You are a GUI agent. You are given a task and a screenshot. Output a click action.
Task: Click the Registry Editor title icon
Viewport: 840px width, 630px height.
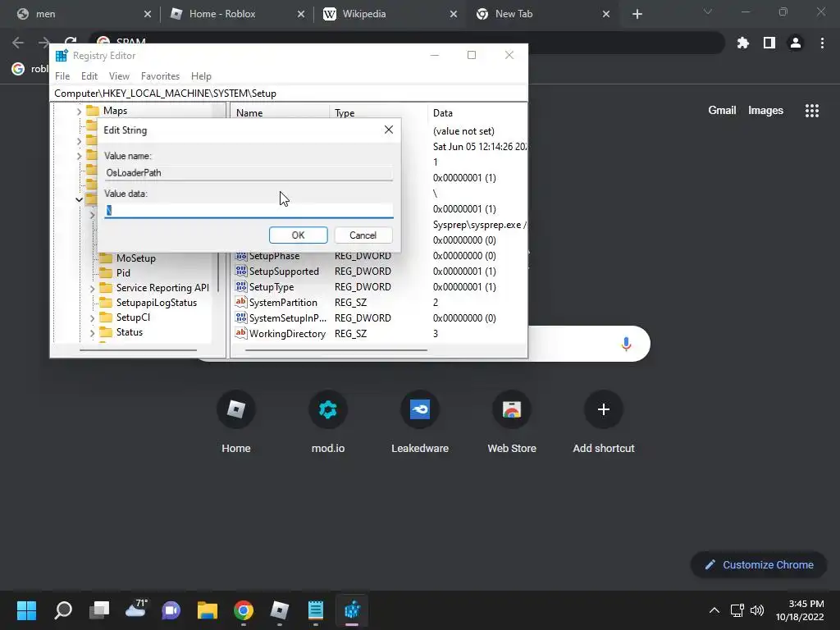[62, 55]
